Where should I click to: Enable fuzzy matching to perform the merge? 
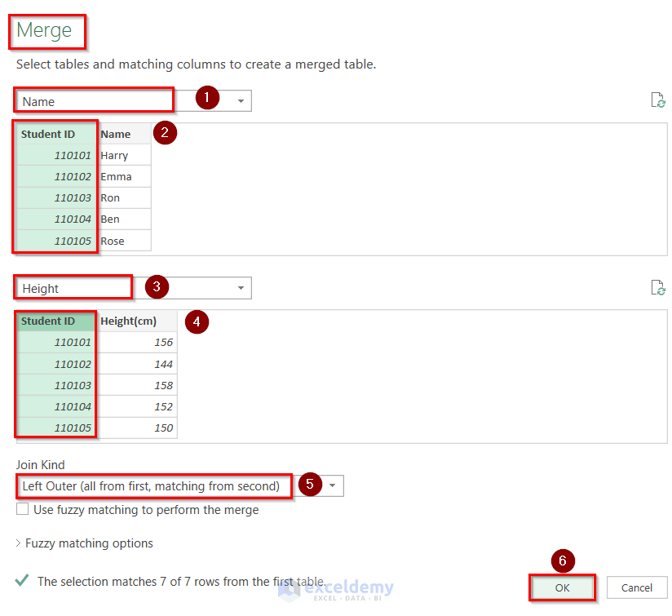pos(22,510)
